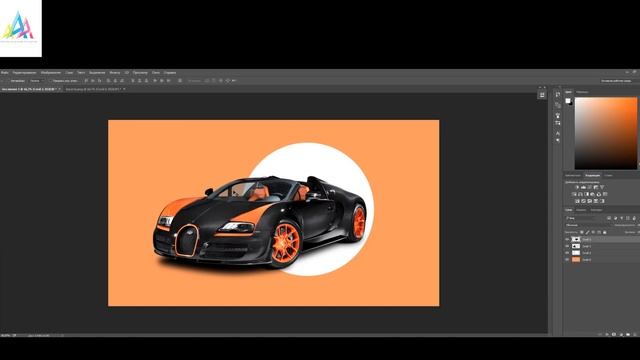This screenshot has width=640, height=360.
Task: Click the zoom percentage field in status bar
Action: 5,335
